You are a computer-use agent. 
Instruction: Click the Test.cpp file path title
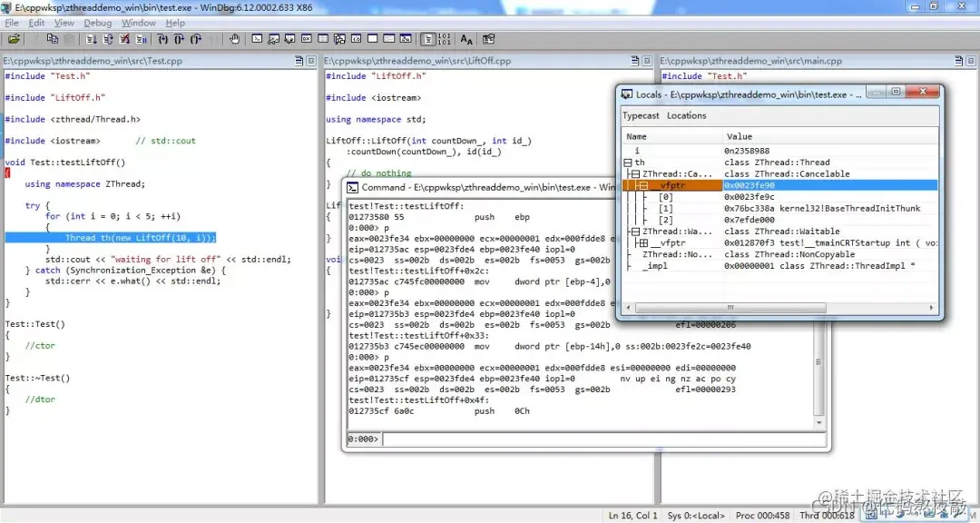(x=93, y=61)
